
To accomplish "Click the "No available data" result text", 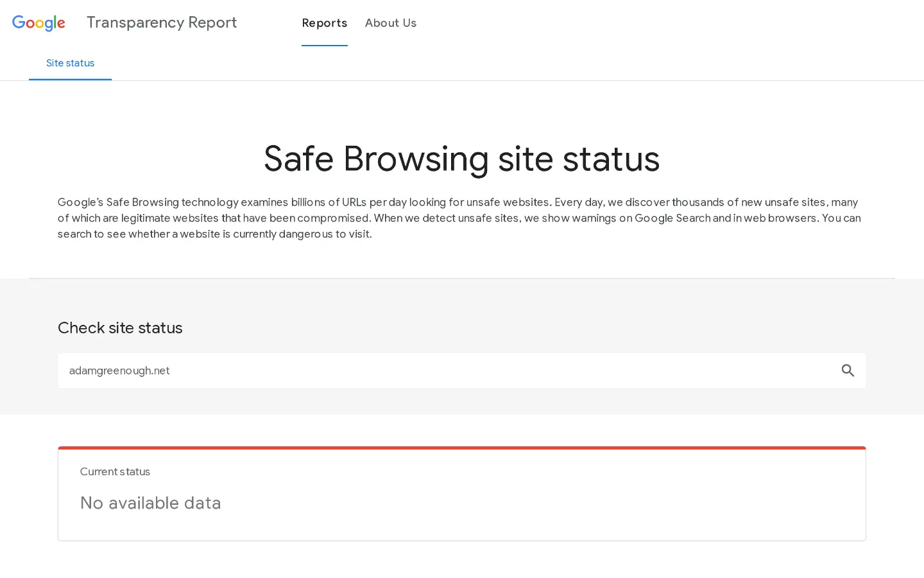I will click(x=151, y=503).
